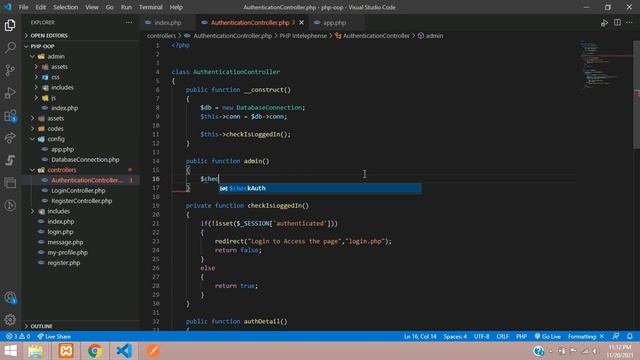Screen dimensions: 640x360
Task: Open the File menu
Action: 24,7
